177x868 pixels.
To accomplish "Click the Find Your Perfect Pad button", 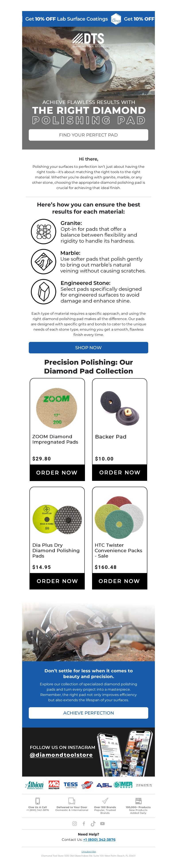I will pos(88,135).
